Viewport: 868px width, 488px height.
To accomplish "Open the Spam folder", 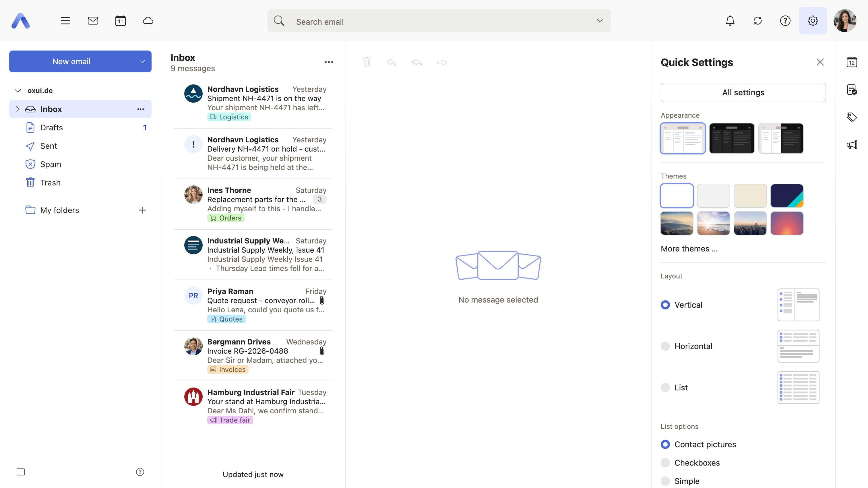I will [80, 164].
